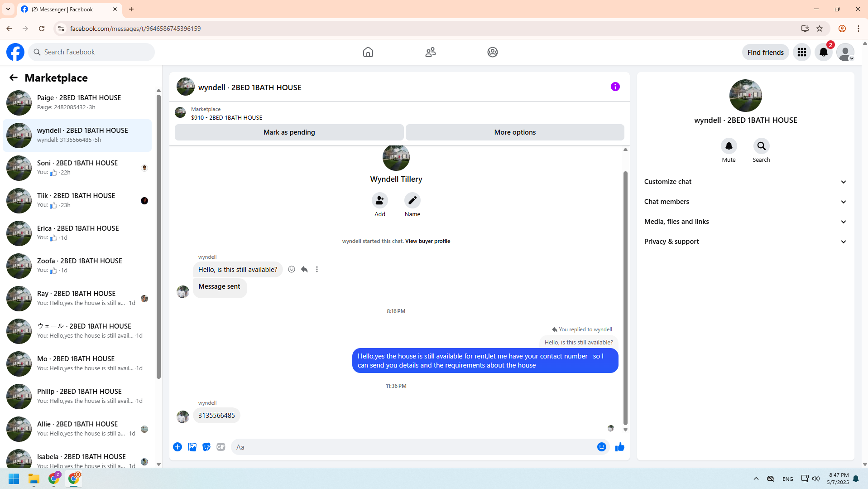Go back from Marketplace chats

pos(13,77)
